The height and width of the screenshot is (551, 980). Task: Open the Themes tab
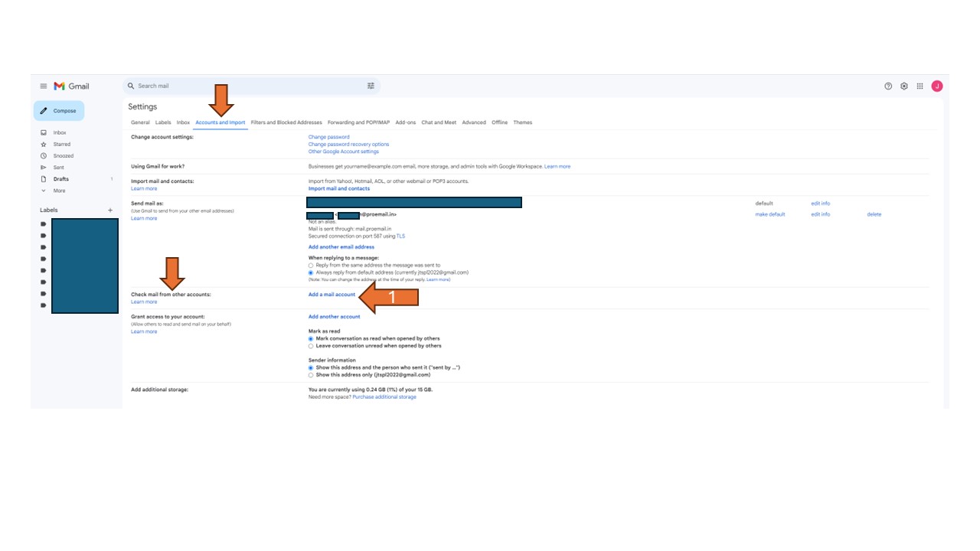point(523,122)
